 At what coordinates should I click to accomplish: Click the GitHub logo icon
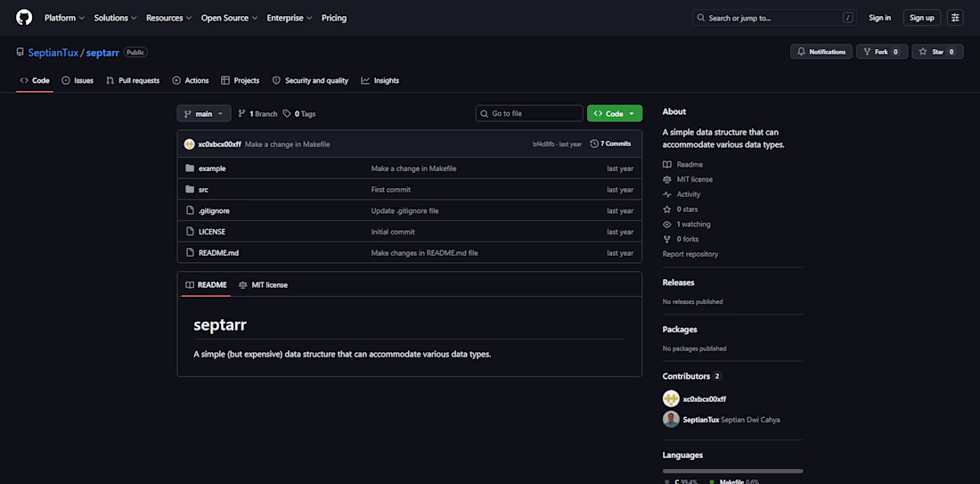click(x=24, y=18)
